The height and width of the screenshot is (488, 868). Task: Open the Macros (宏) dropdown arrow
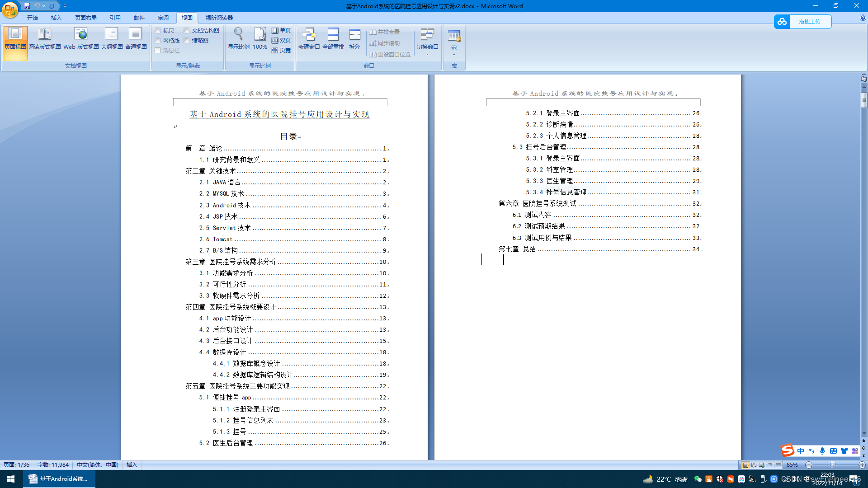(454, 55)
